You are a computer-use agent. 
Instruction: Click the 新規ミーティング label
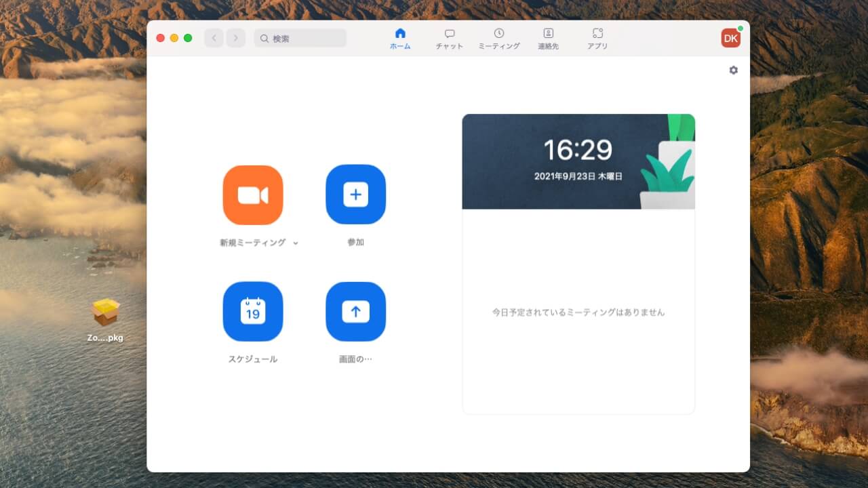(x=253, y=243)
